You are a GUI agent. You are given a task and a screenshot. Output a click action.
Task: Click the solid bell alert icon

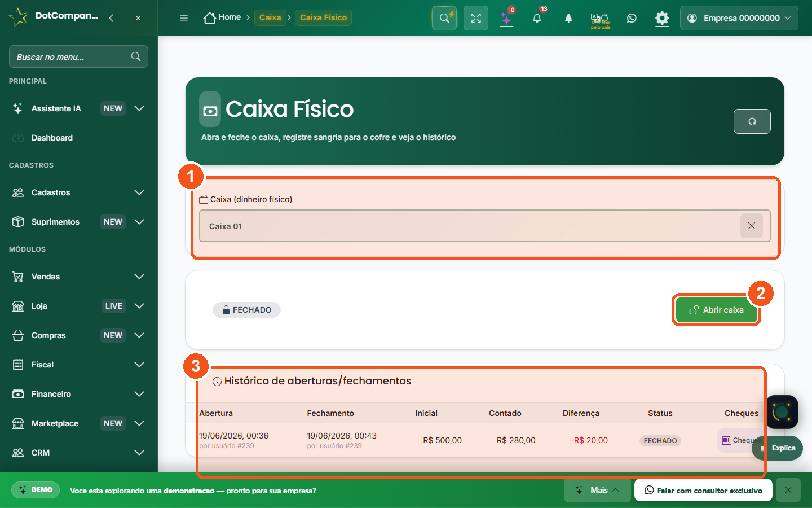pyautogui.click(x=568, y=18)
